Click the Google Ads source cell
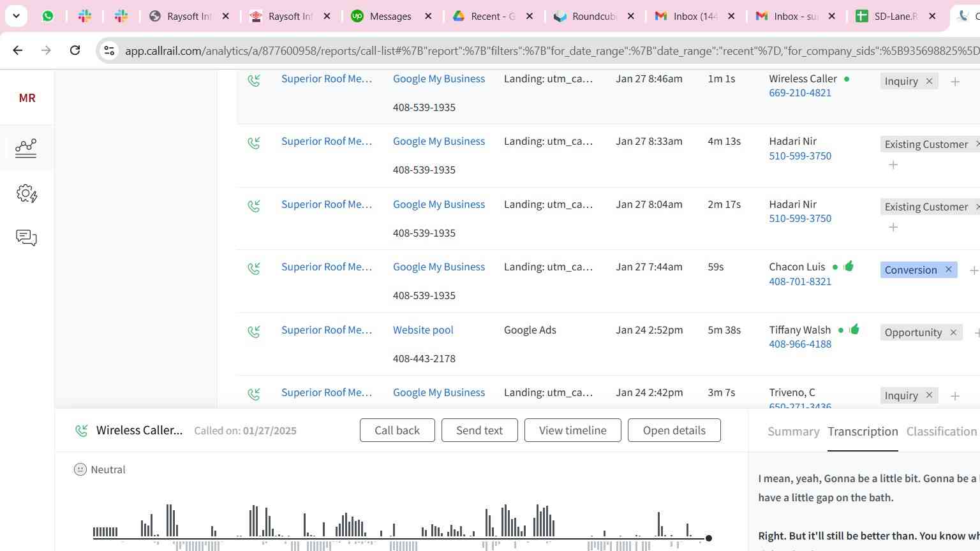This screenshot has height=551, width=980. click(530, 330)
